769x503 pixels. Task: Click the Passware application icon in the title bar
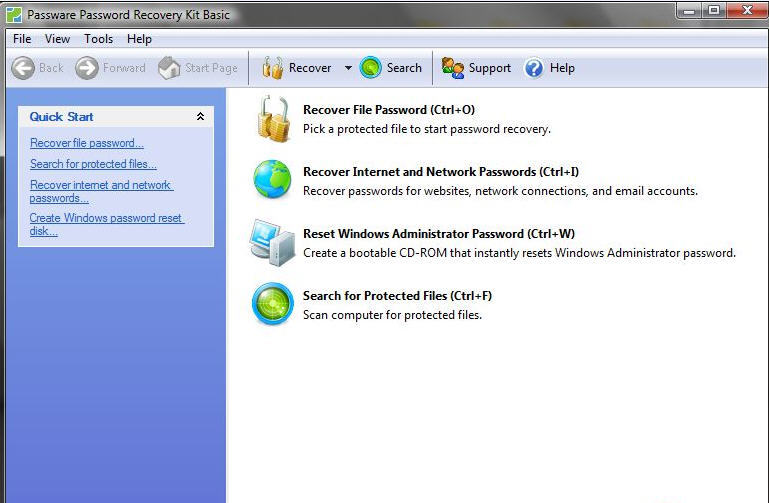(x=14, y=15)
